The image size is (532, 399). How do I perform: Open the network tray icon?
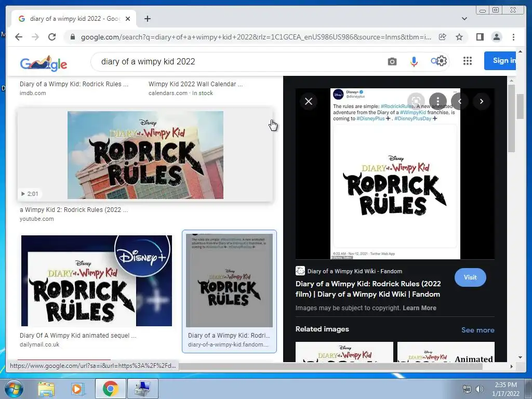(467, 389)
